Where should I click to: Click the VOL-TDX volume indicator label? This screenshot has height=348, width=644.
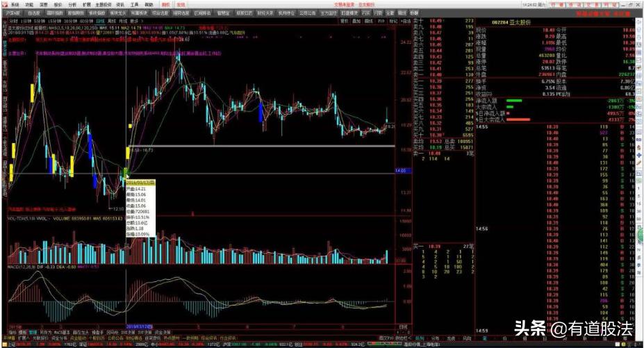tap(24, 219)
